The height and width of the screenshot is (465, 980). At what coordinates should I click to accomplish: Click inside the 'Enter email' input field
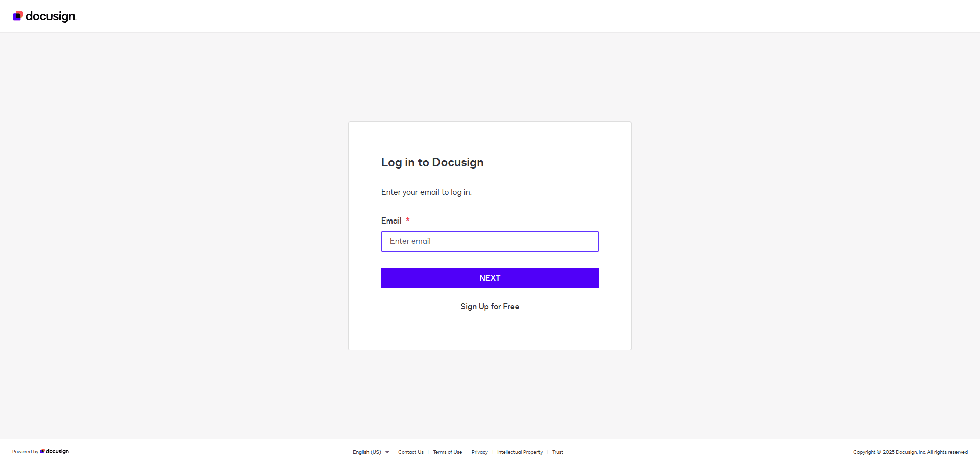click(489, 241)
